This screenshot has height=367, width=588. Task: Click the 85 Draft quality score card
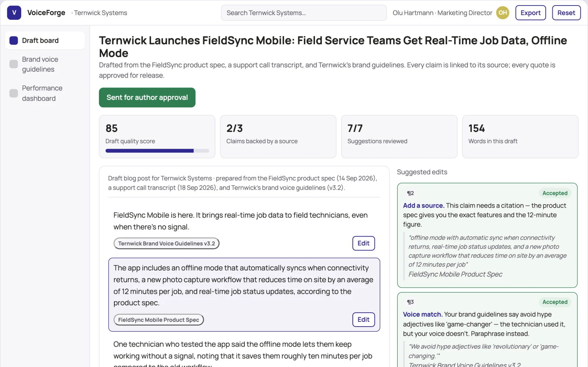[157, 137]
